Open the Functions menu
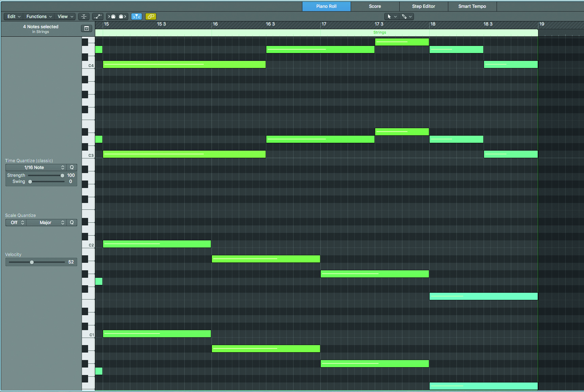Screen dimensions: 584x392 pyautogui.click(x=39, y=16)
